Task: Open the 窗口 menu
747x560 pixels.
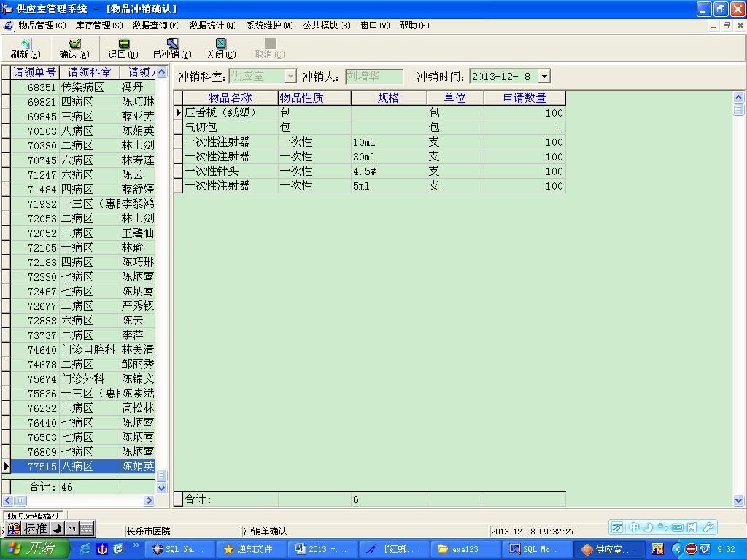Action: click(375, 26)
